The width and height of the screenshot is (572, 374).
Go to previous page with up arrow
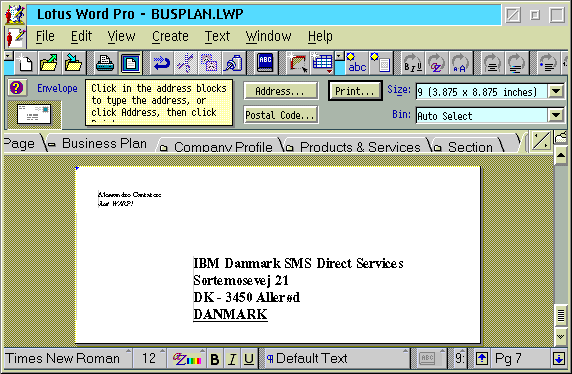coord(482,359)
